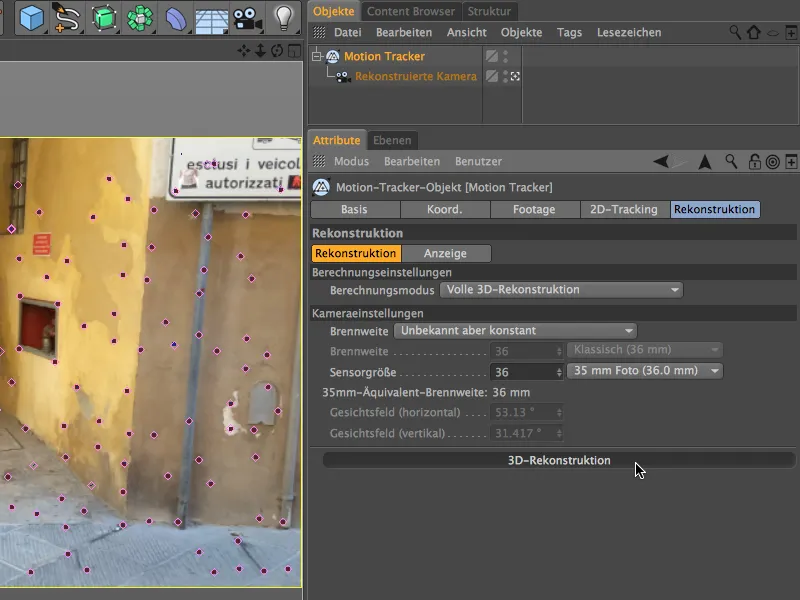Open the Klassisch (36 mm) preset dropdown
This screenshot has width=800, height=600.
[645, 350]
